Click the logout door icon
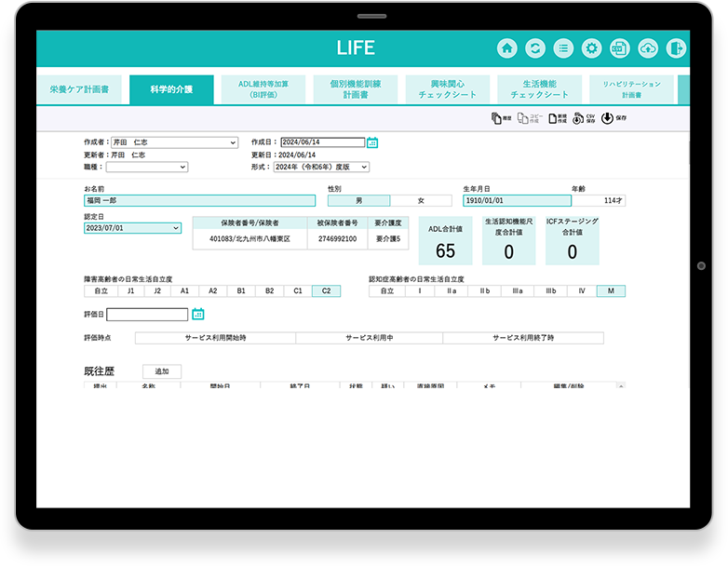 click(676, 48)
